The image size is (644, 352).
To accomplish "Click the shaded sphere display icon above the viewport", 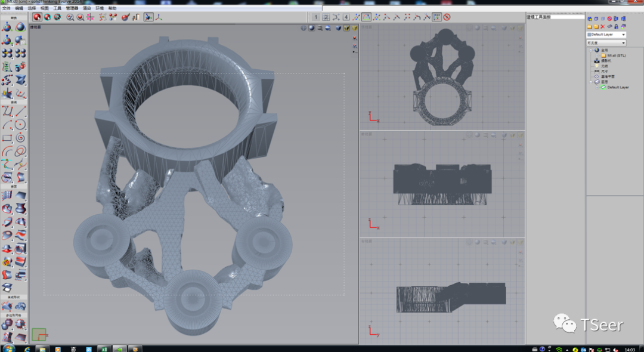I will (311, 27).
